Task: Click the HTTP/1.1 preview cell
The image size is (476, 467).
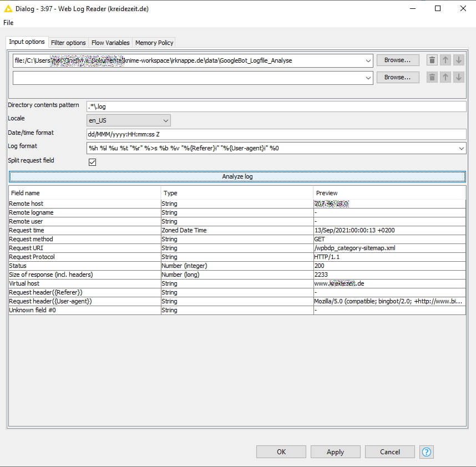Action: (389, 257)
